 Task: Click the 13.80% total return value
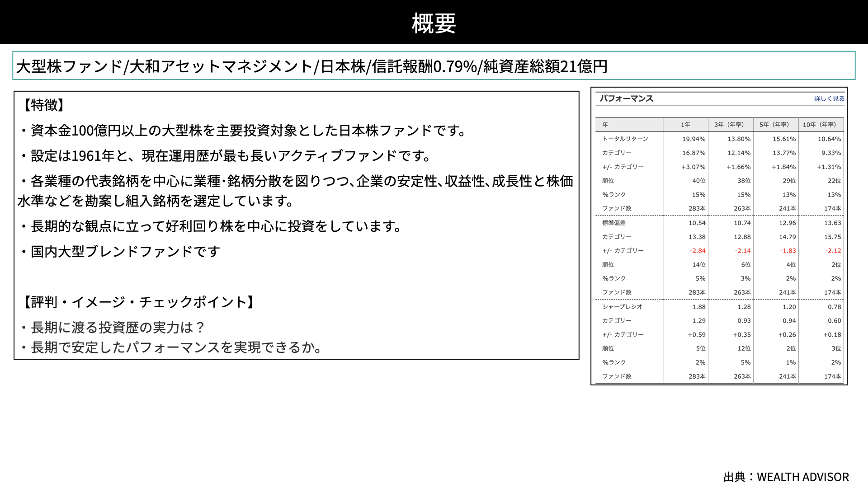point(739,139)
